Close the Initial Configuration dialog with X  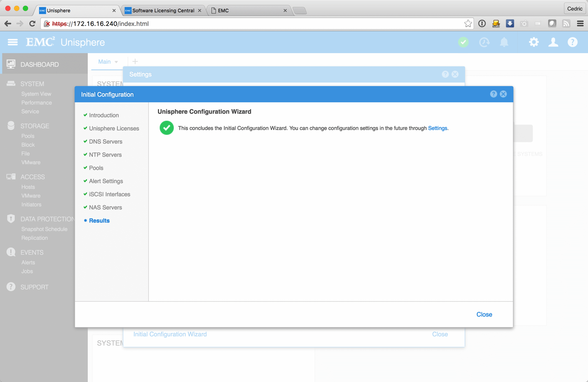pyautogui.click(x=503, y=94)
